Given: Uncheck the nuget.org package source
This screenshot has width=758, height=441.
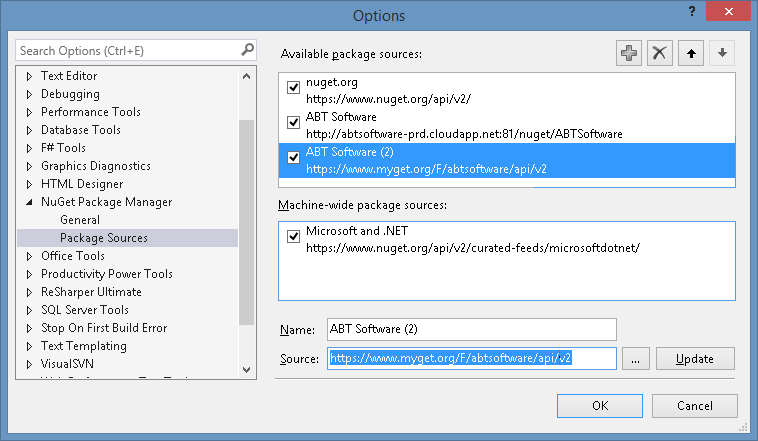Looking at the screenshot, I should click(x=293, y=87).
